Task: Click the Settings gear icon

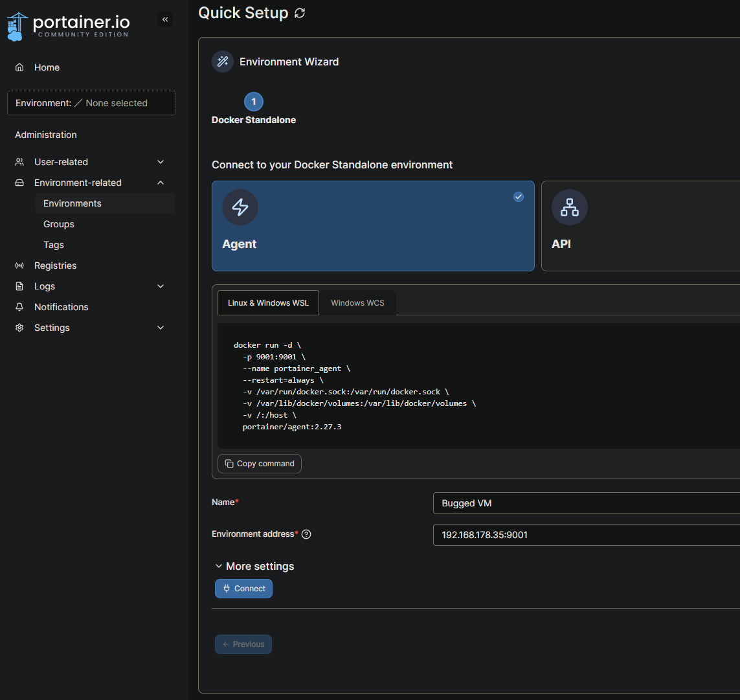Action: 19,328
